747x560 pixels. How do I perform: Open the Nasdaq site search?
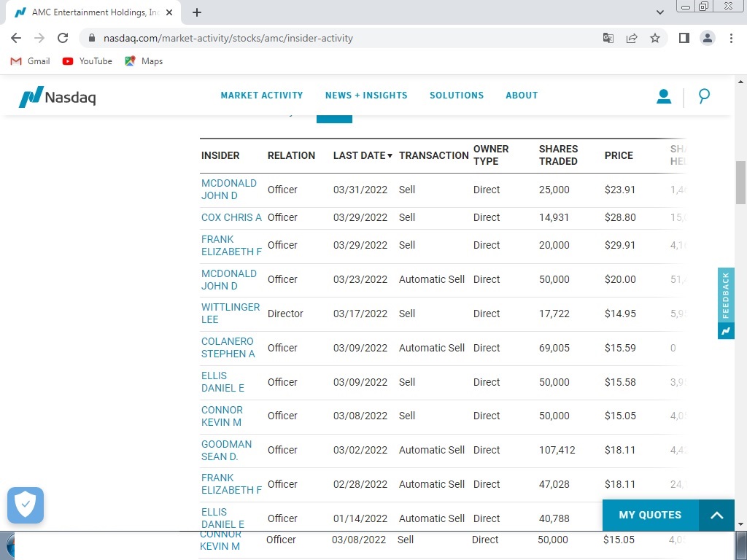[x=704, y=97]
